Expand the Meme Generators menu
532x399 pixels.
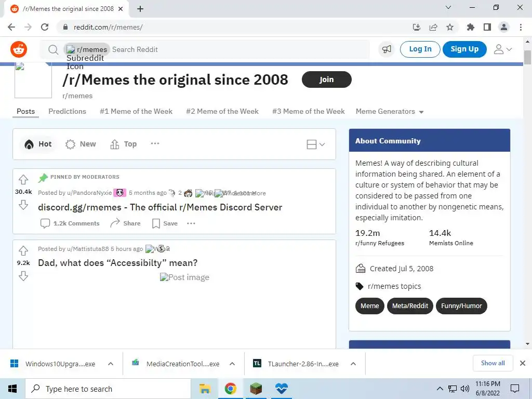390,111
